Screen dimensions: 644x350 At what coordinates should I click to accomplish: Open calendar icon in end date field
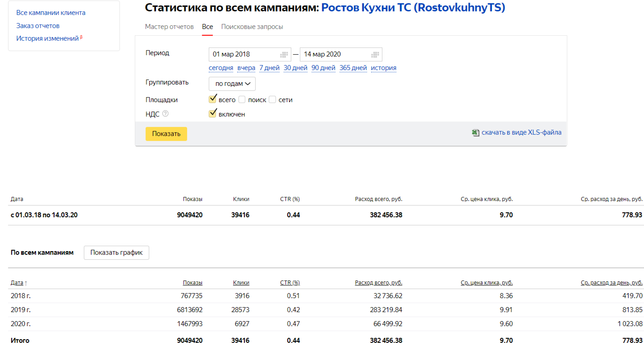375,55
